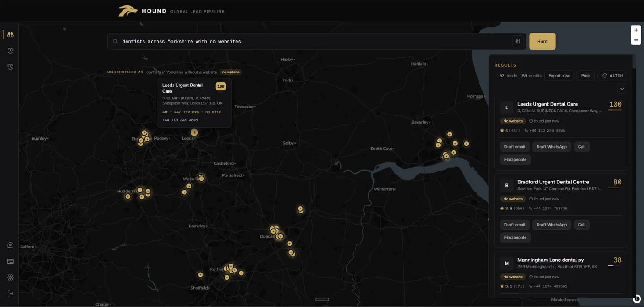Click the bottom map drawer handle

tap(322, 299)
